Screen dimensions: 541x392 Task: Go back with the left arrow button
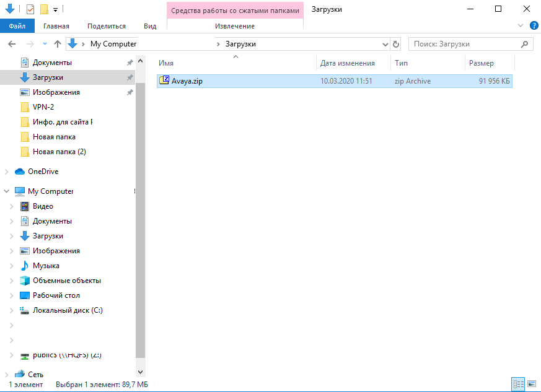(x=12, y=44)
